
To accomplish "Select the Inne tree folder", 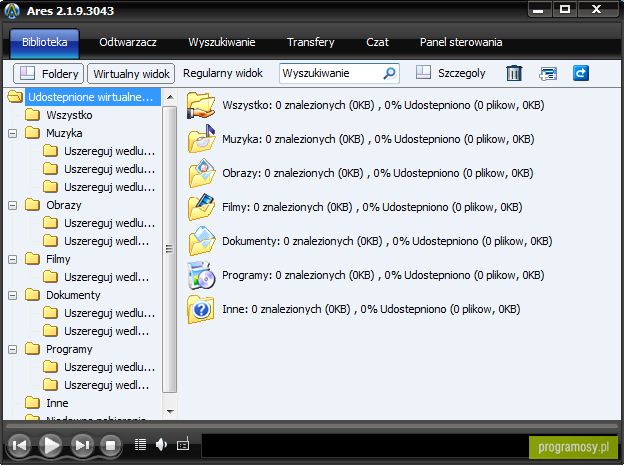I will [x=57, y=403].
